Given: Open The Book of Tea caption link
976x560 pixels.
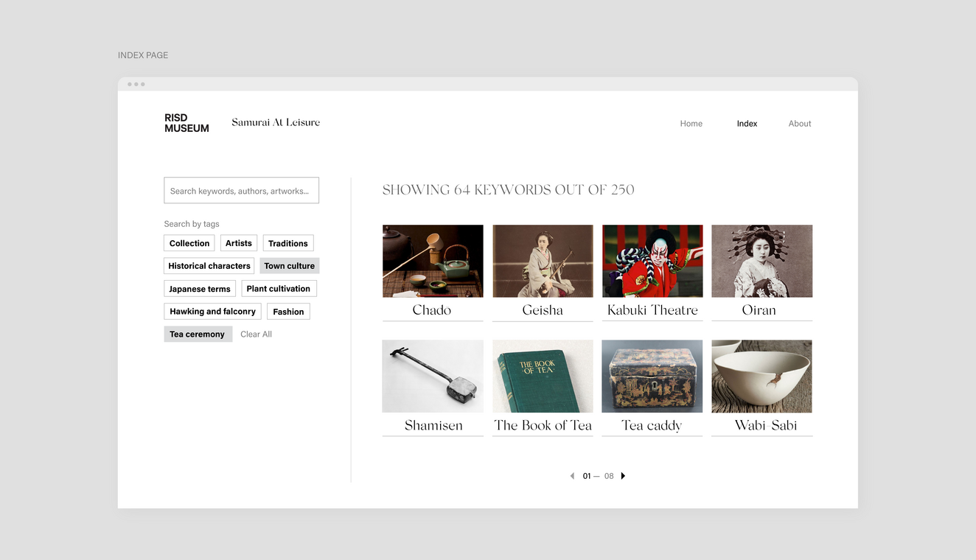Looking at the screenshot, I should click(x=543, y=425).
